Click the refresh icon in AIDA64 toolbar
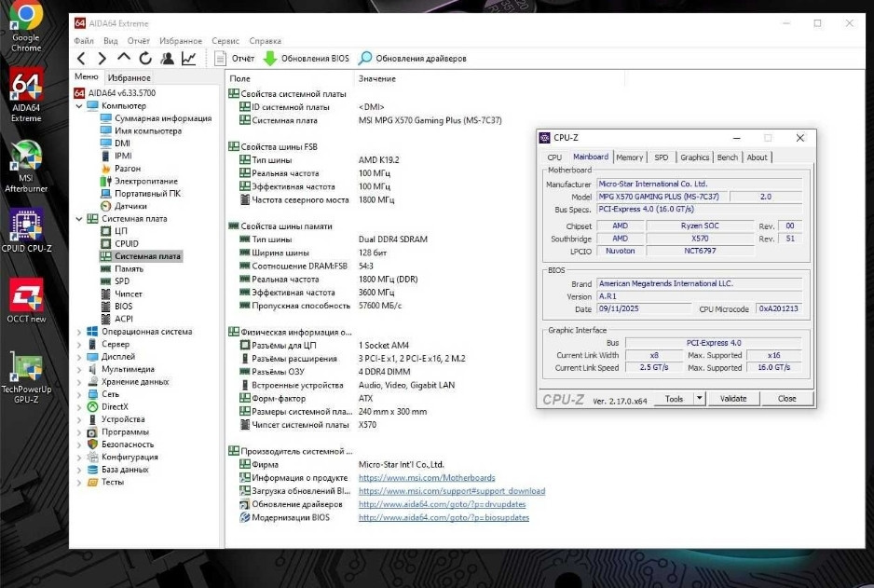 [x=145, y=58]
